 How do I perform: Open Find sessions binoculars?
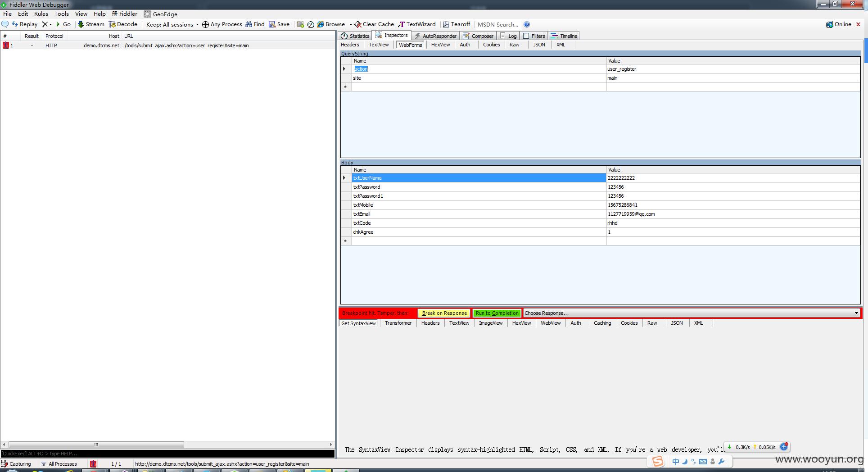point(255,24)
